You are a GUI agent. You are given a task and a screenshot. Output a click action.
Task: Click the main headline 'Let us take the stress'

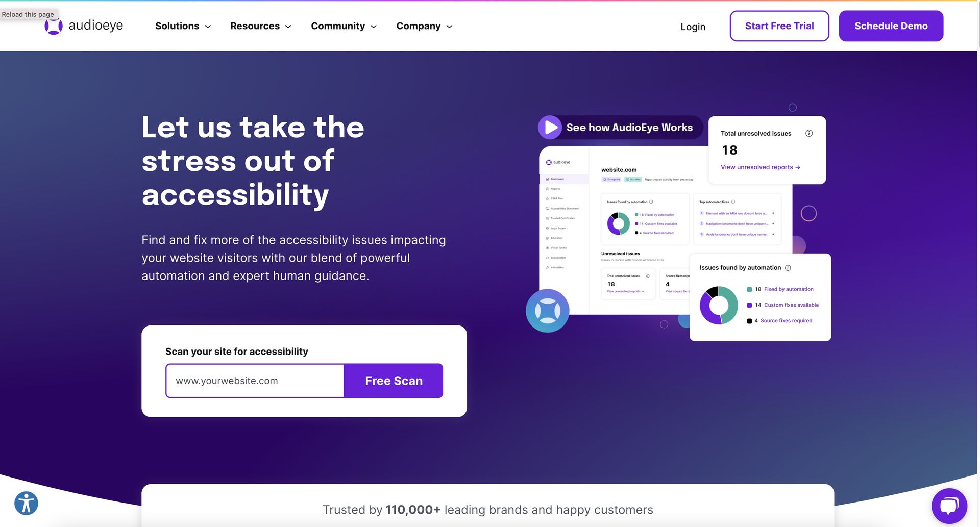pyautogui.click(x=253, y=161)
